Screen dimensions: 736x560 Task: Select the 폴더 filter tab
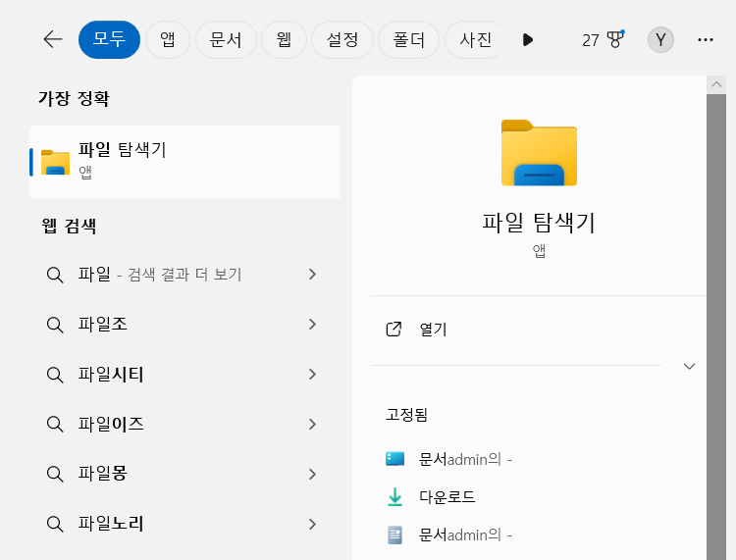tap(408, 40)
